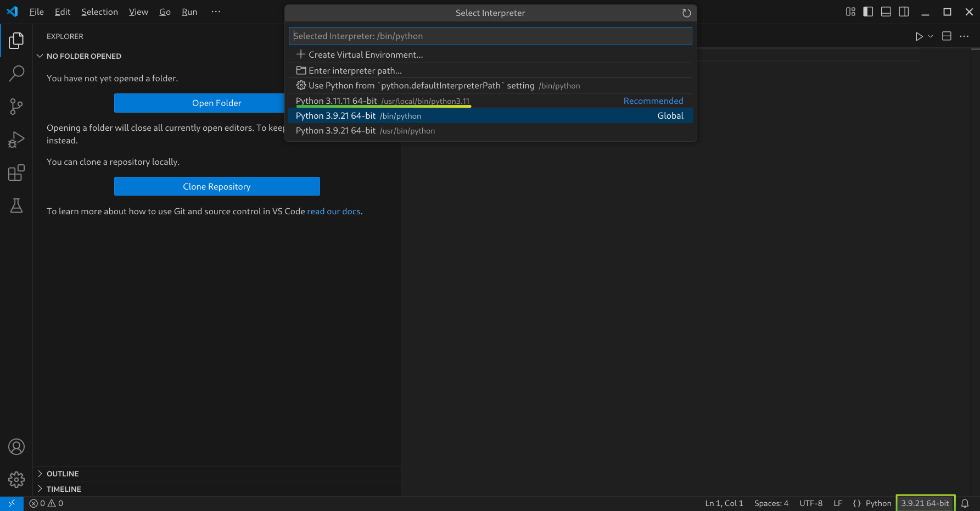The width and height of the screenshot is (980, 511).
Task: Open the Run menu
Action: 189,12
